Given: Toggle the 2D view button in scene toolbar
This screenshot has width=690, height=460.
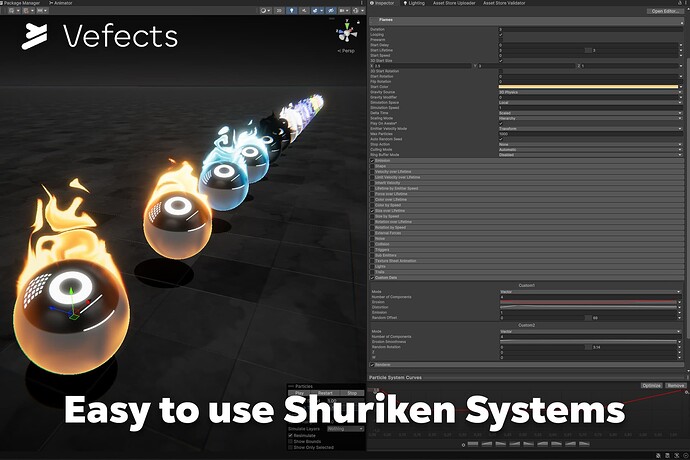Looking at the screenshot, I should (x=279, y=10).
